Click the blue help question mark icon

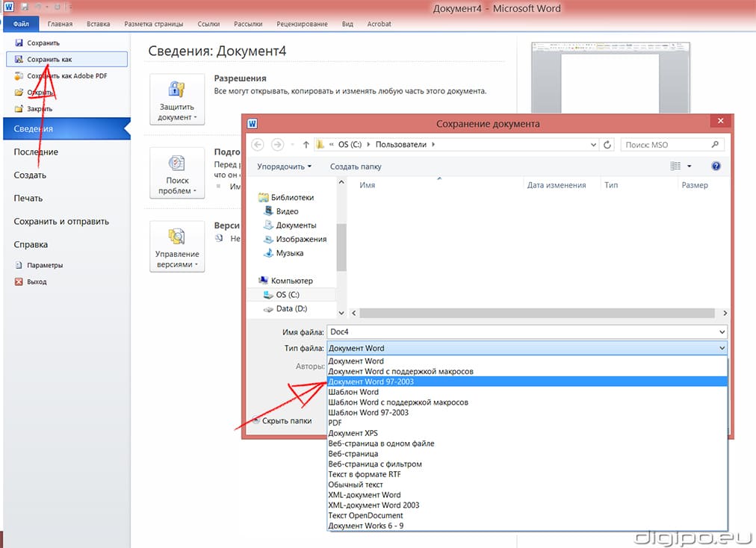click(x=716, y=166)
